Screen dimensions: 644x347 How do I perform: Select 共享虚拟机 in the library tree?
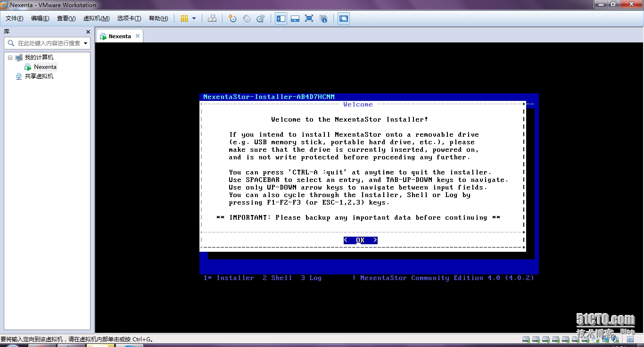tap(39, 76)
